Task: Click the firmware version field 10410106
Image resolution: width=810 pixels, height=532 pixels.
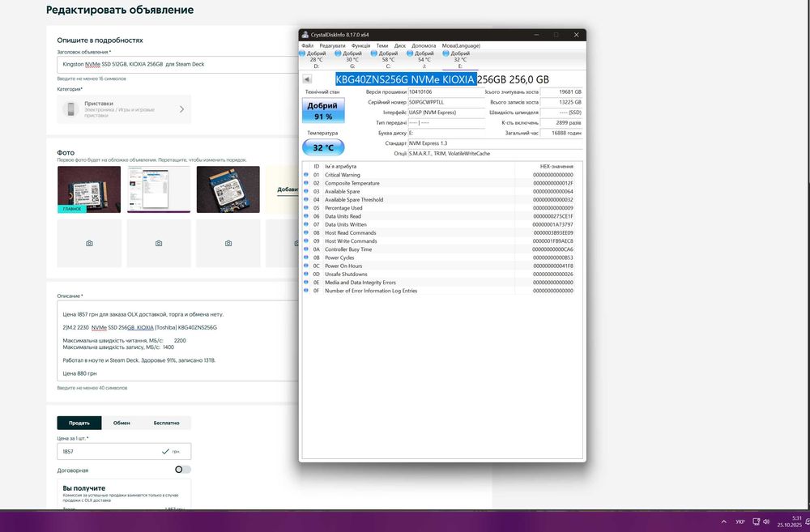Action: (x=446, y=92)
